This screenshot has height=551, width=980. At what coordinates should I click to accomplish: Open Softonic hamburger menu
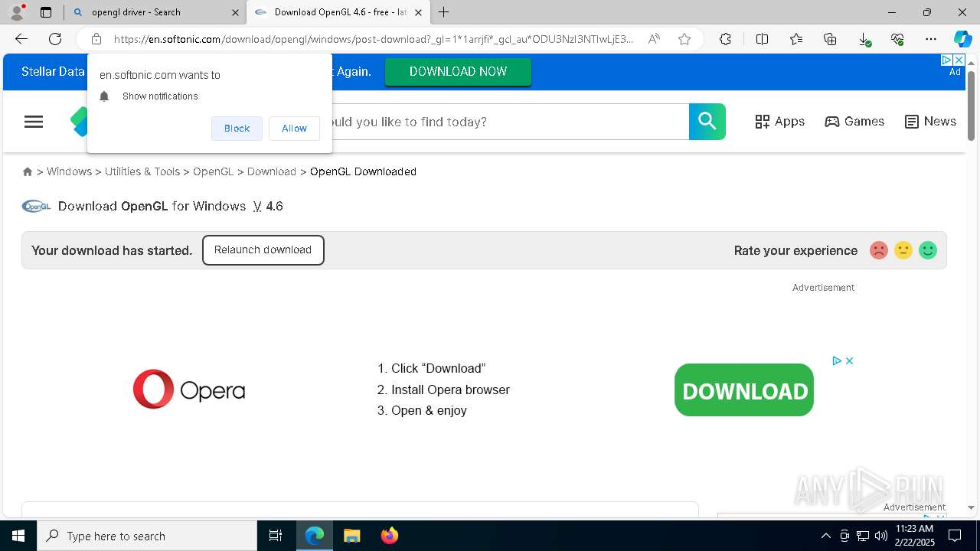point(34,122)
